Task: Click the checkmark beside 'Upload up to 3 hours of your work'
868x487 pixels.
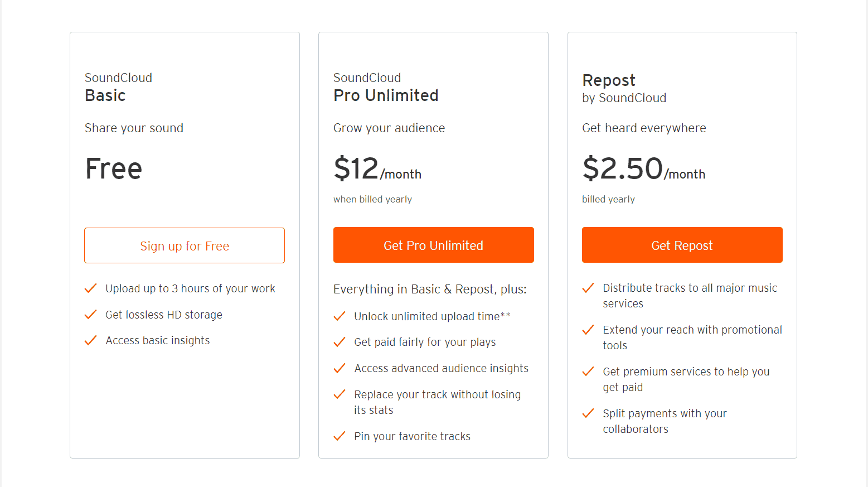Action: pos(90,288)
